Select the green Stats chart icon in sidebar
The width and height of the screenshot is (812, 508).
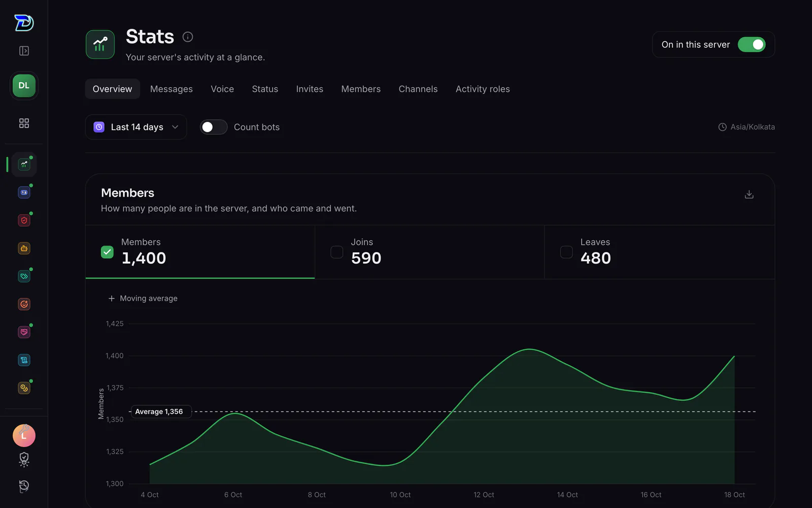click(24, 164)
